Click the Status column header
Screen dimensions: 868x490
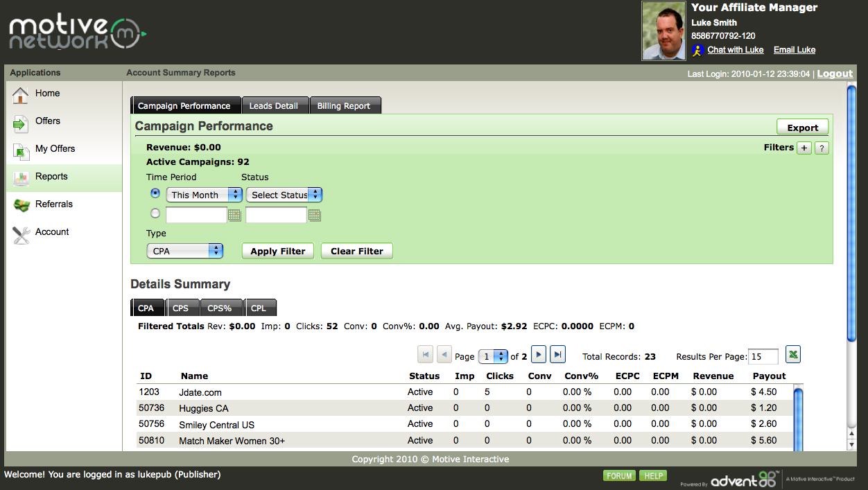point(424,376)
